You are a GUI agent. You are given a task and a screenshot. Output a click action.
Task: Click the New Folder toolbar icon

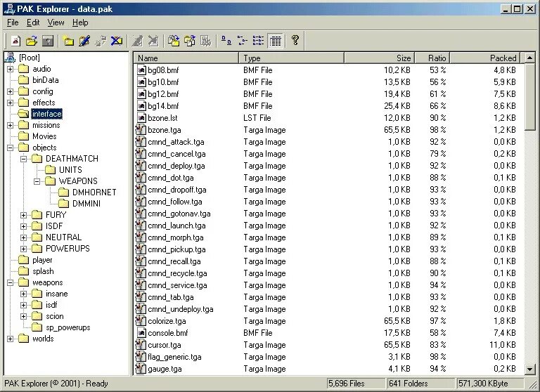[68, 41]
